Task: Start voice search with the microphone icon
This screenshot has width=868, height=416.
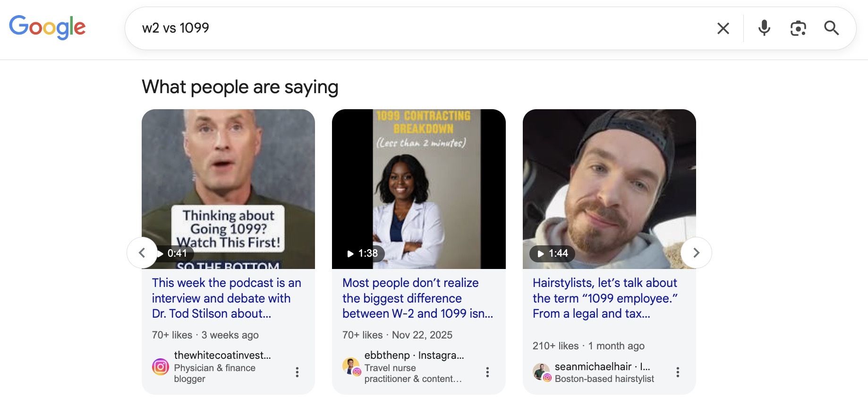Action: point(764,28)
